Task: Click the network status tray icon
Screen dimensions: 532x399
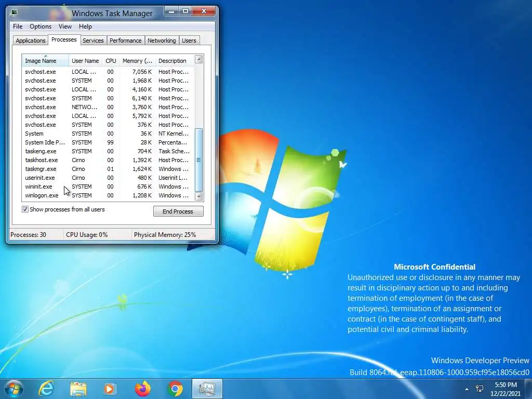Action: pos(480,389)
